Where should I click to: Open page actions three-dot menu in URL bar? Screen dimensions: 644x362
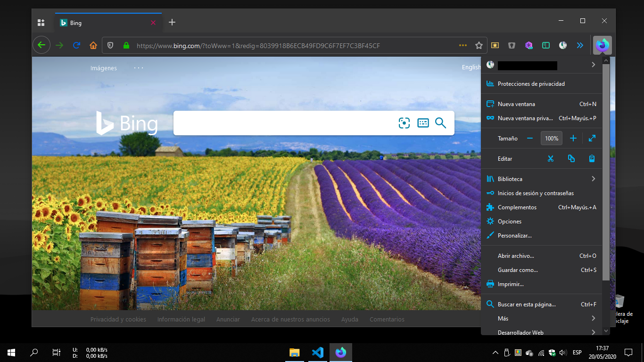click(x=463, y=46)
